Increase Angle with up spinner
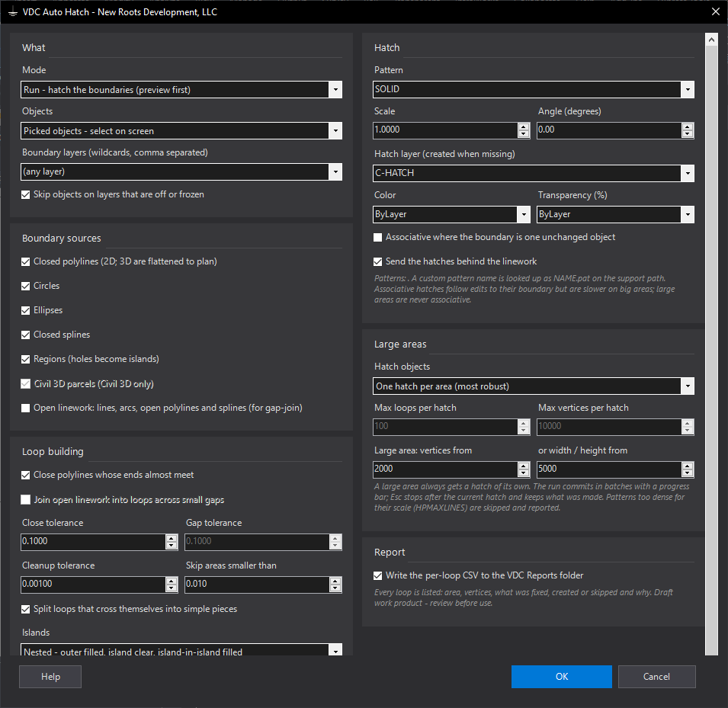728x708 pixels. [x=688, y=127]
